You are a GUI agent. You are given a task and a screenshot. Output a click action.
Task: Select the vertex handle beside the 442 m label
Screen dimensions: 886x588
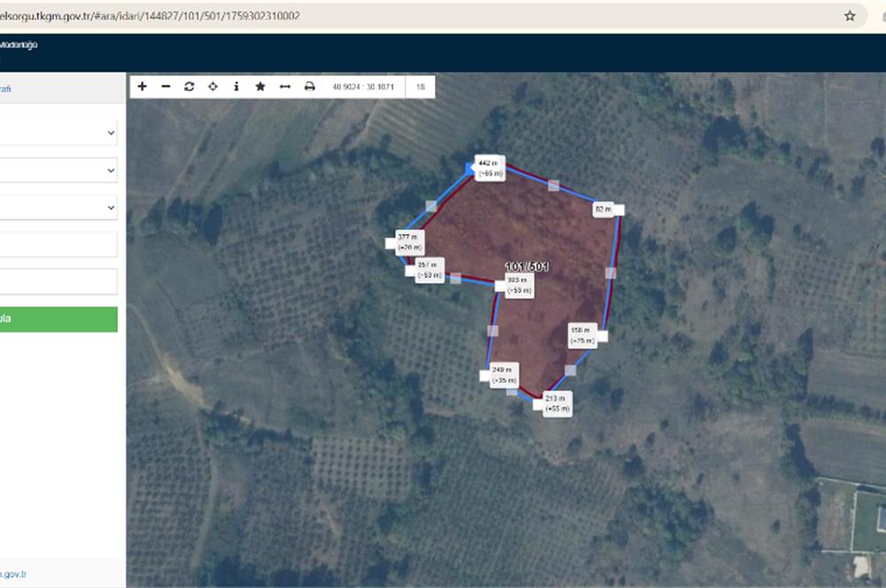(x=471, y=166)
